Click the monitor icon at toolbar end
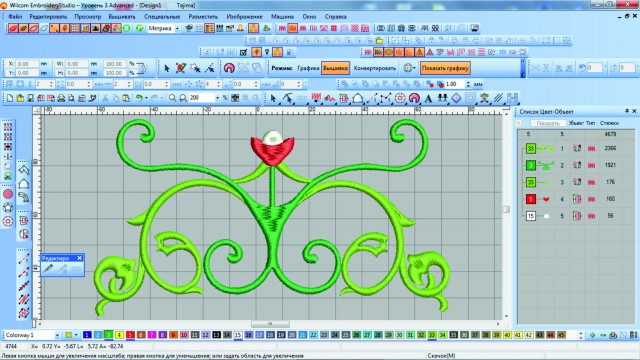This screenshot has width=640, height=360. tap(474, 28)
